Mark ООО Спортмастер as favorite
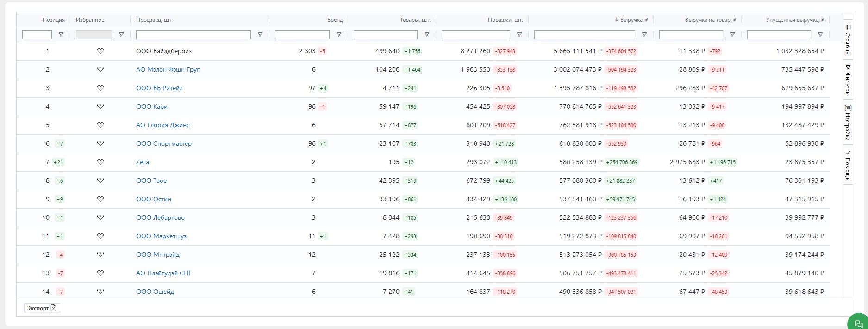 [x=100, y=143]
